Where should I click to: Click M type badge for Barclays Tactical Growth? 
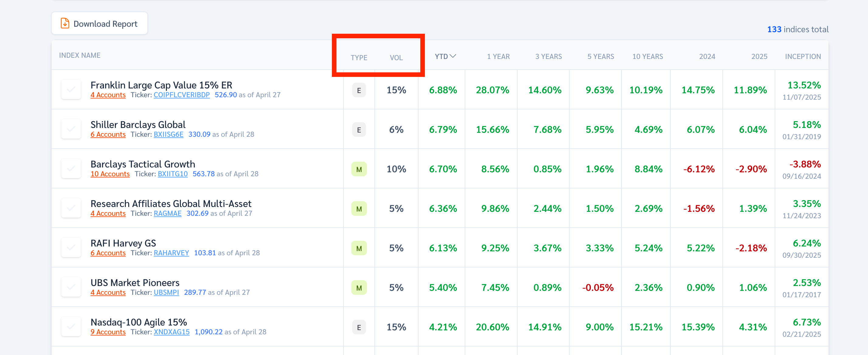(359, 169)
